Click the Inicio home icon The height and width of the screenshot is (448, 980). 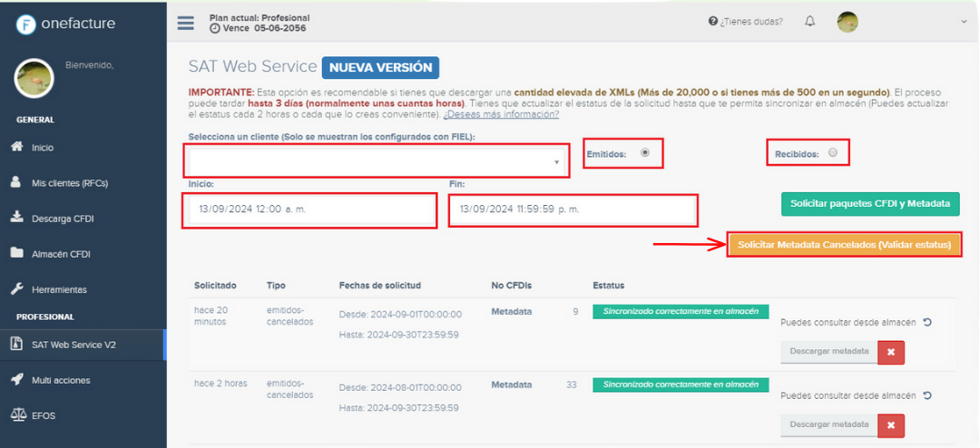(17, 148)
